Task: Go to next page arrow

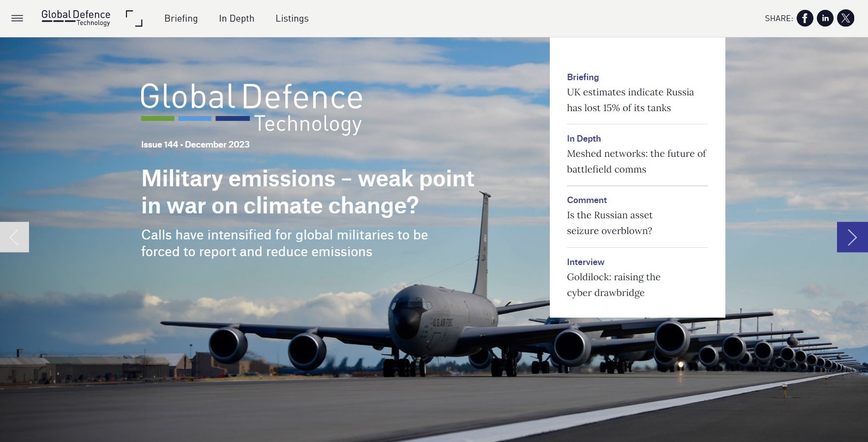Action: tap(852, 237)
